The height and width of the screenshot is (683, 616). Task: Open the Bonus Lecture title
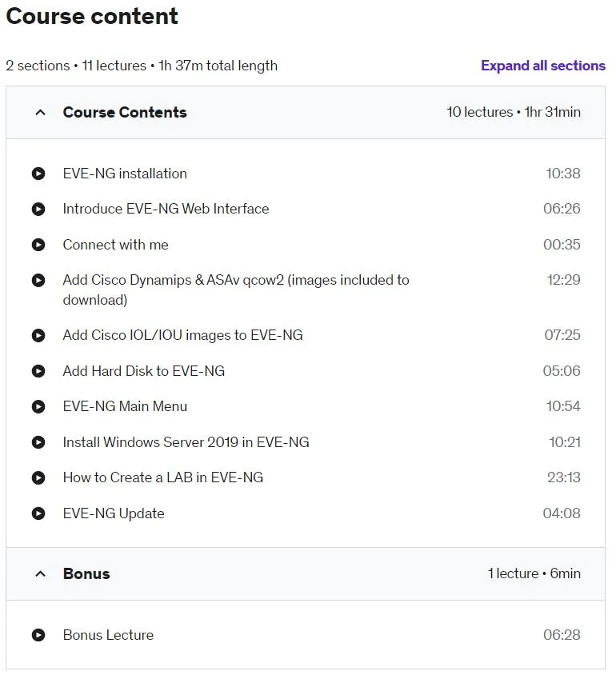tap(108, 635)
